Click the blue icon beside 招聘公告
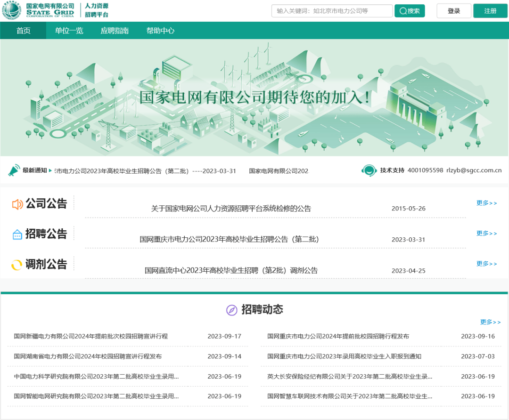 [x=17, y=234]
